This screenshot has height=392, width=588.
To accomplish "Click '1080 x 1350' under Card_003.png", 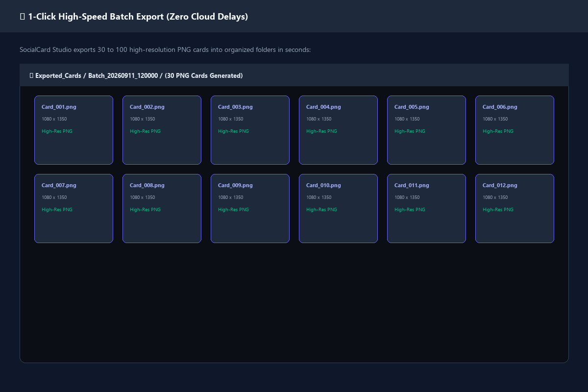I will pyautogui.click(x=231, y=119).
